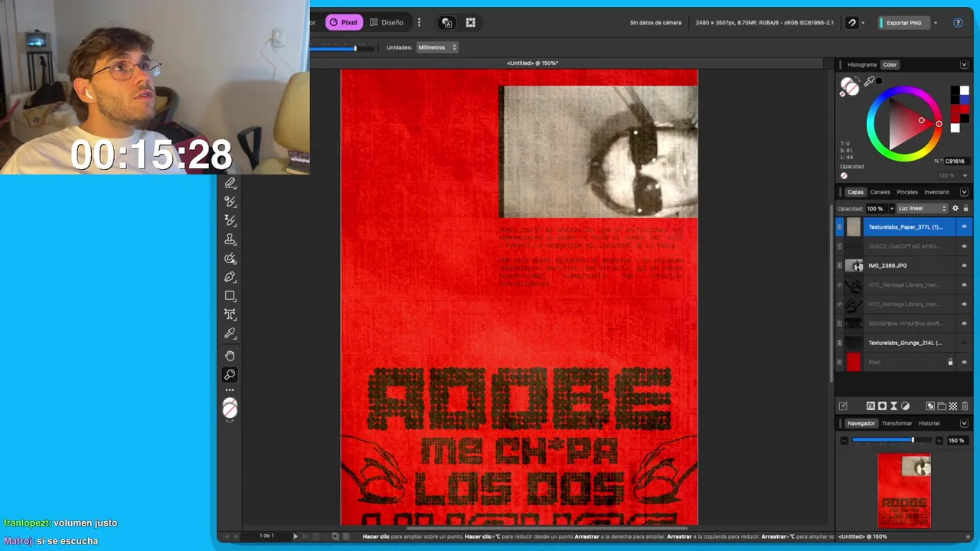980x551 pixels.
Task: Swap stroke and fill colors arrow
Action: (x=857, y=79)
